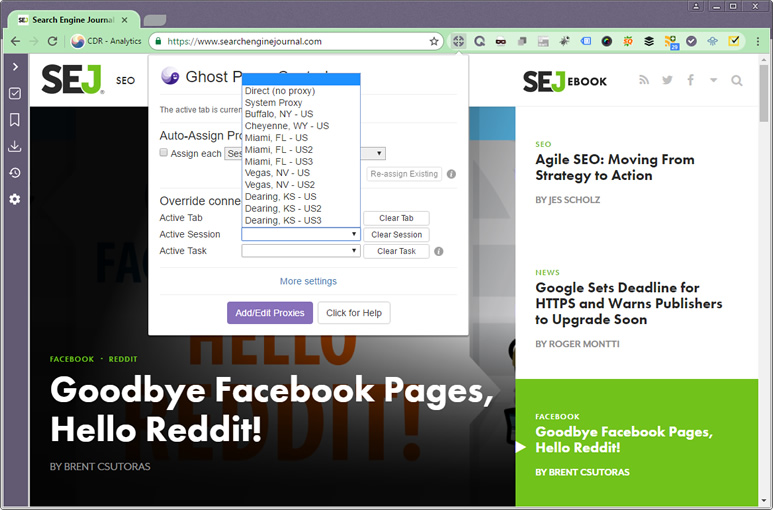Click the RSS feed extension with badge 29

pos(670,42)
